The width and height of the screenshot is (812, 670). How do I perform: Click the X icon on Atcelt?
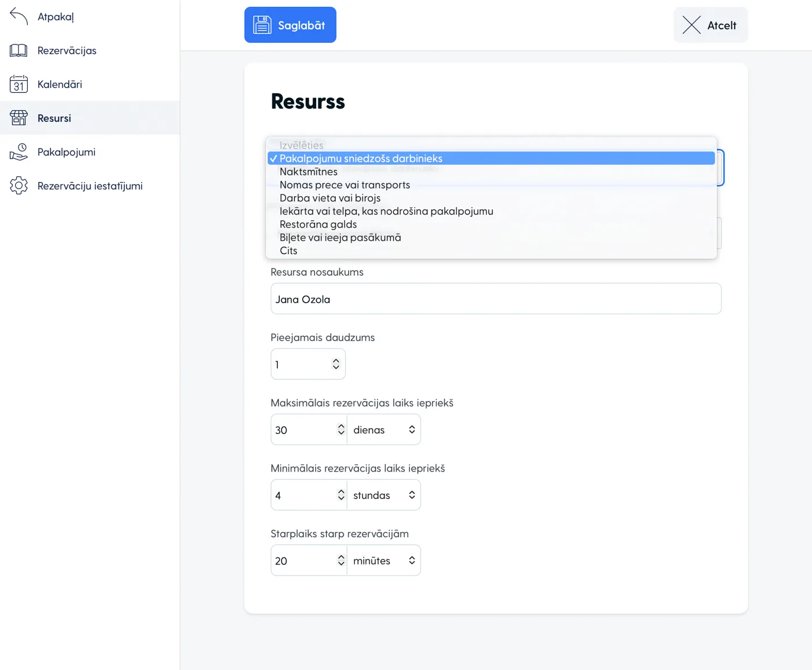[691, 25]
